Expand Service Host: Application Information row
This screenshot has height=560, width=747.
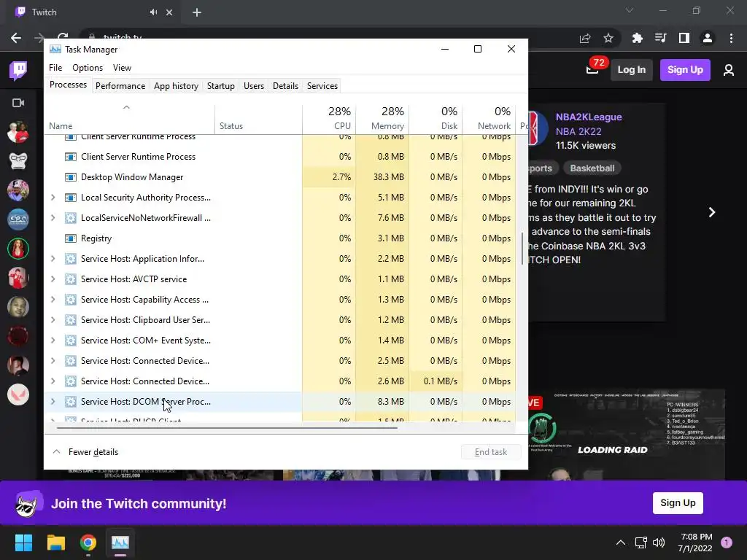click(x=53, y=259)
